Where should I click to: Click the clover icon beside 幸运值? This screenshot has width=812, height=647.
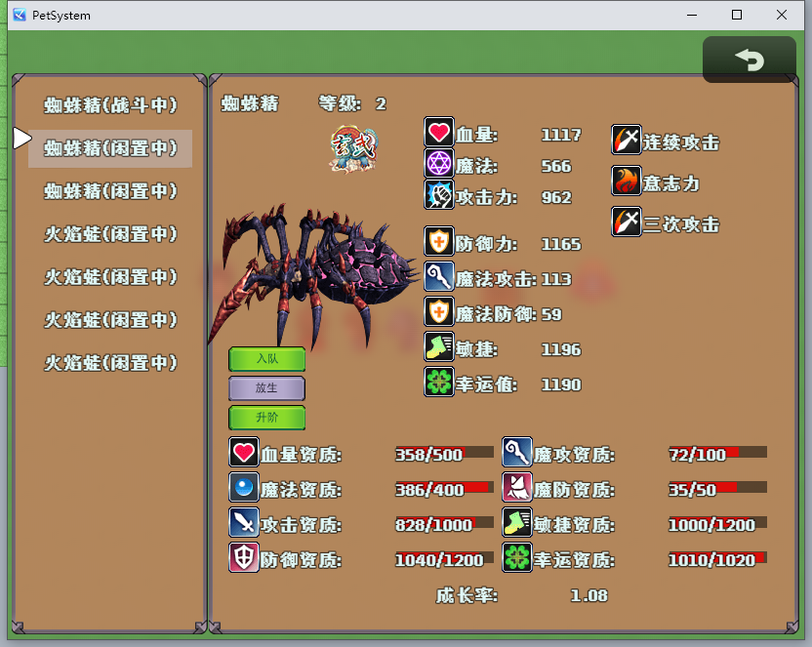(438, 382)
